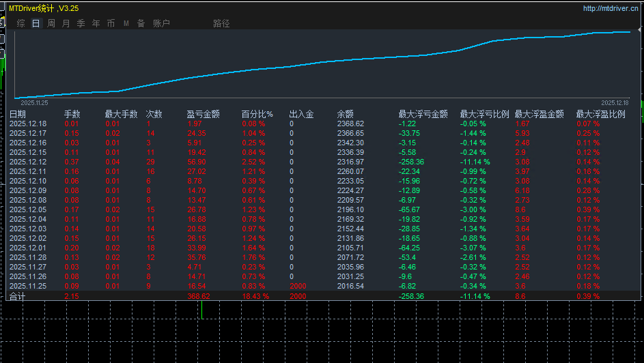Open the 币 currency tab
The image size is (644, 363).
tap(111, 23)
